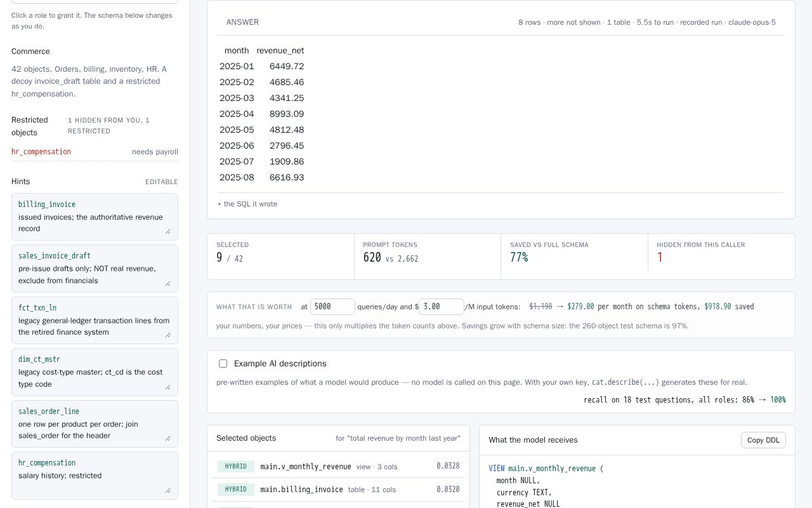This screenshot has width=812, height=508.
Task: Click the selected 9 / 42 count
Action: point(230,257)
